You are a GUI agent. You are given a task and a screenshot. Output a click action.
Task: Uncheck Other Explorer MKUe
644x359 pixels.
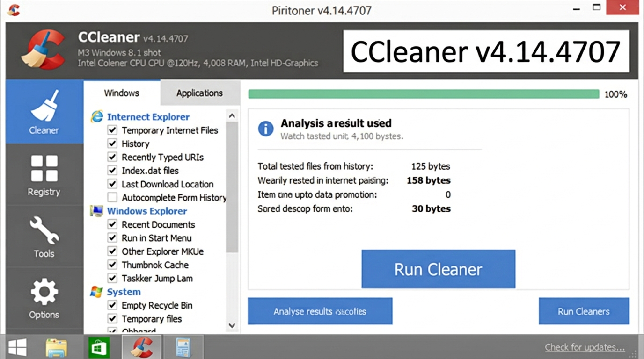coord(112,251)
